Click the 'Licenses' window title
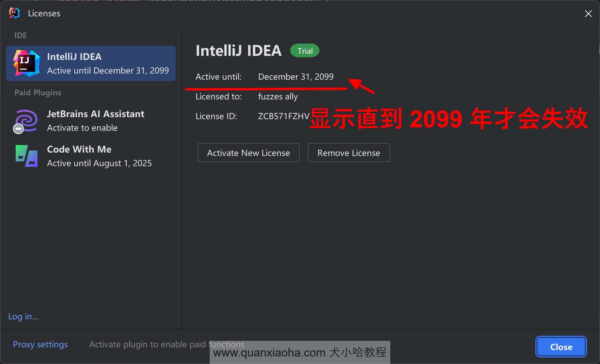The width and height of the screenshot is (600, 364). tap(44, 14)
